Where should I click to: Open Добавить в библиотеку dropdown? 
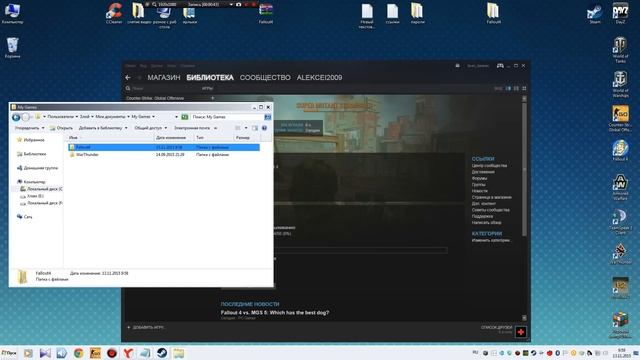[103, 128]
